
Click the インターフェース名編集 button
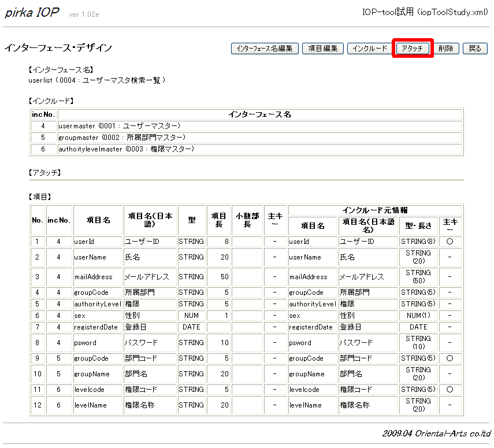(x=265, y=49)
